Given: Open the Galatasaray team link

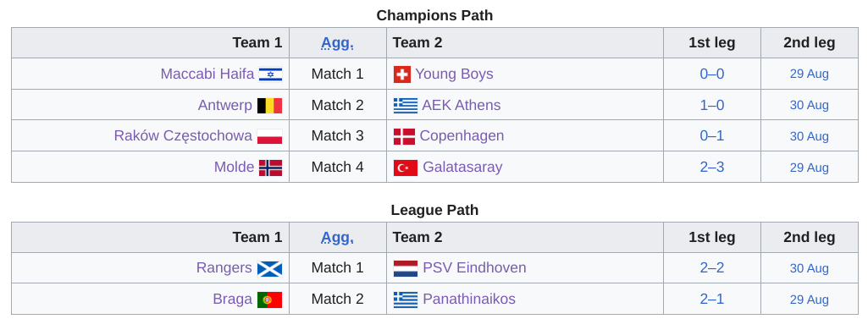Looking at the screenshot, I should (462, 167).
